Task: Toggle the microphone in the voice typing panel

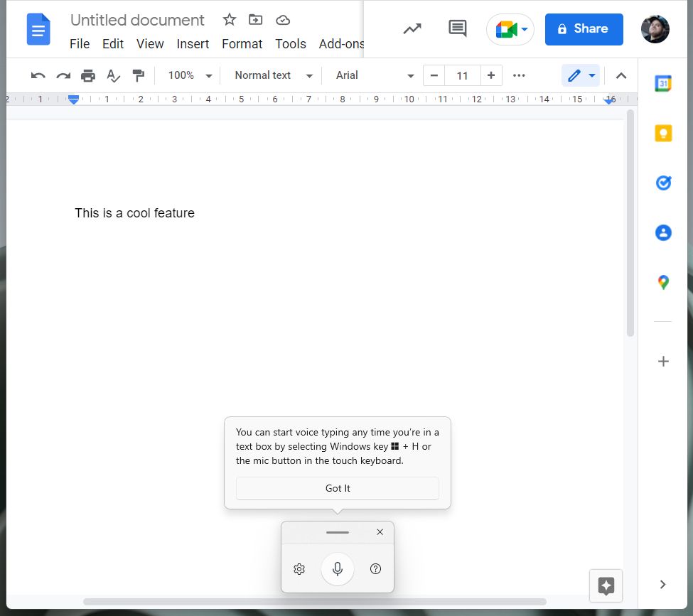Action: (x=337, y=568)
